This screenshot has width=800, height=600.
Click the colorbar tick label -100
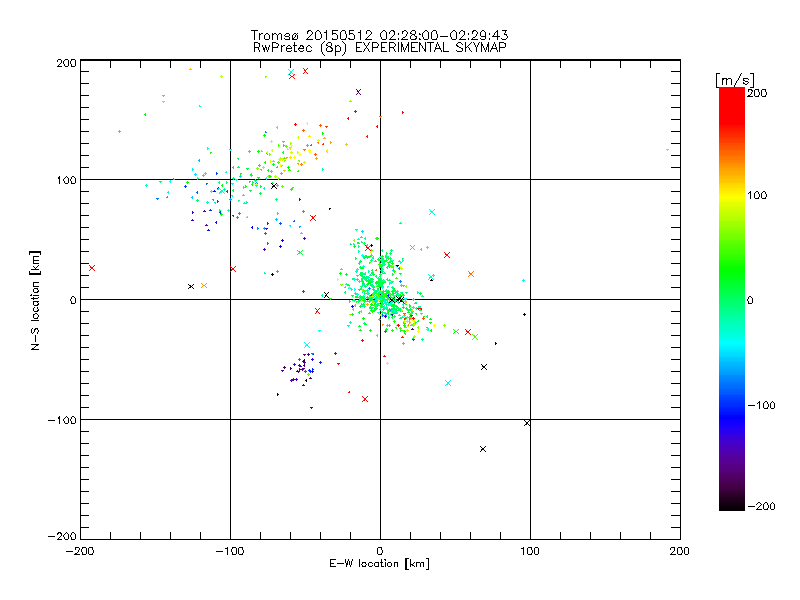(x=761, y=406)
